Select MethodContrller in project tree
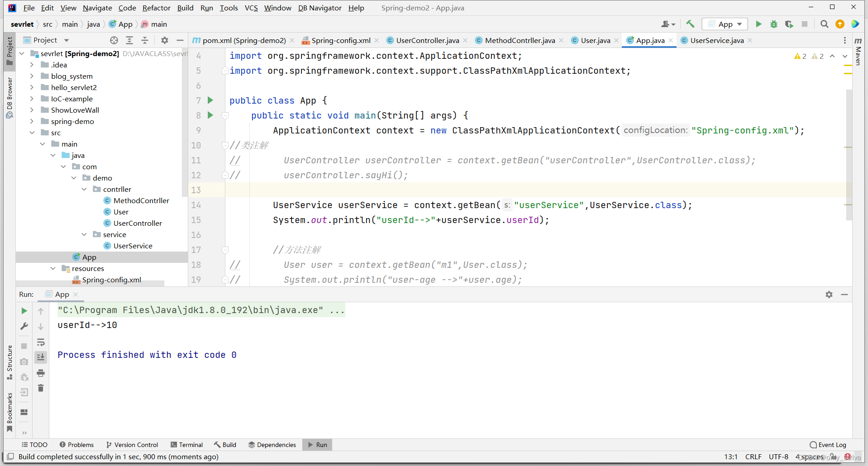Image resolution: width=868 pixels, height=466 pixels. [141, 200]
